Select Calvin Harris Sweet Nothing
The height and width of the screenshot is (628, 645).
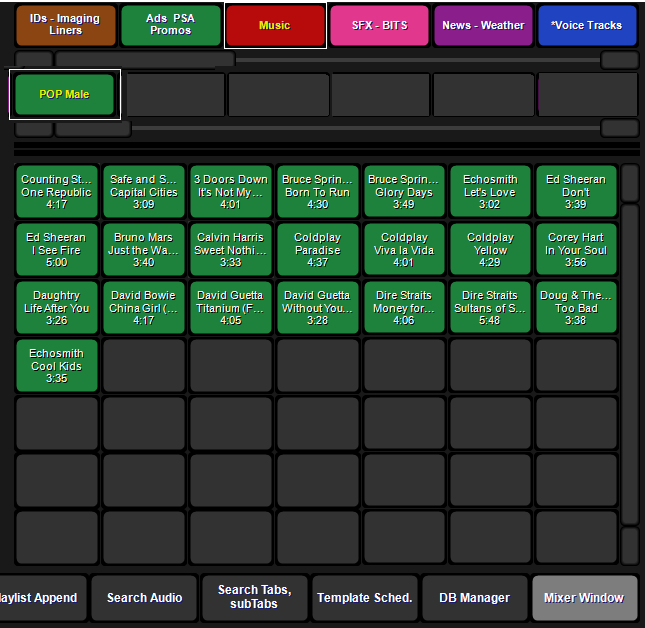tap(231, 250)
